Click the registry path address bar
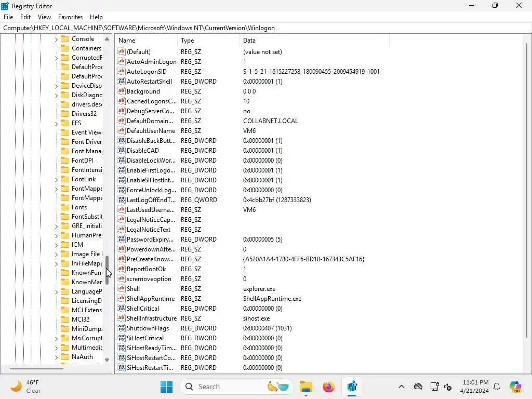The image size is (532, 399). tap(266, 28)
